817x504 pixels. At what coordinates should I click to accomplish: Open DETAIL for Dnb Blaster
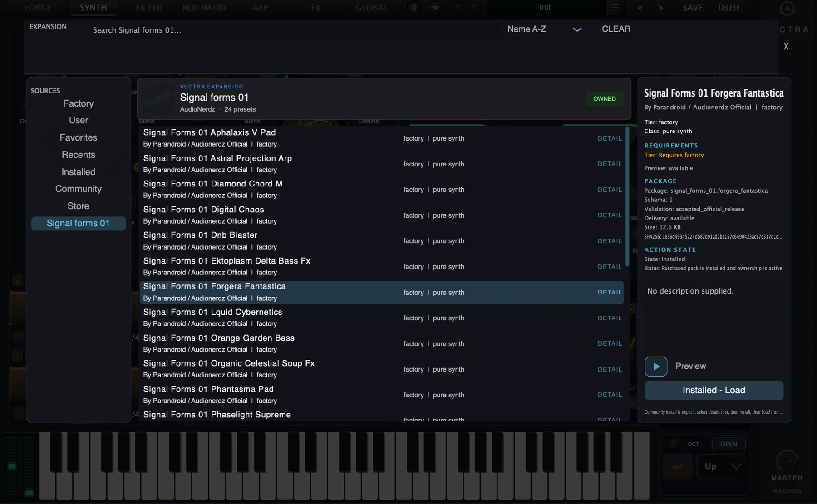pos(610,241)
